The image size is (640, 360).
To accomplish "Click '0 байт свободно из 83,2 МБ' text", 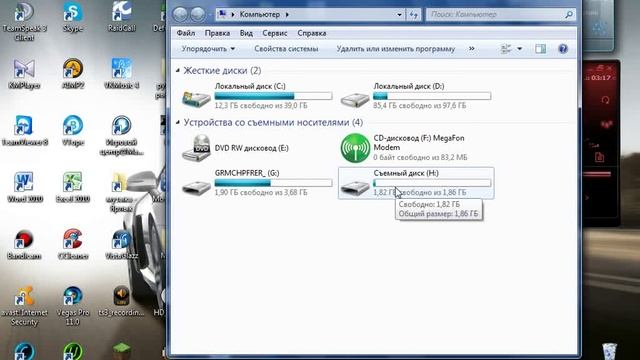I will pos(420,158).
